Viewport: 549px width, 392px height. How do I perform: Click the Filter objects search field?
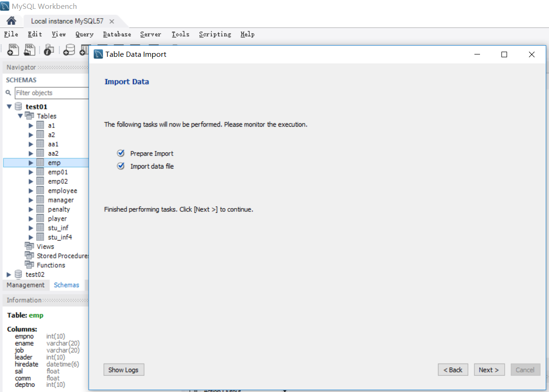click(51, 93)
